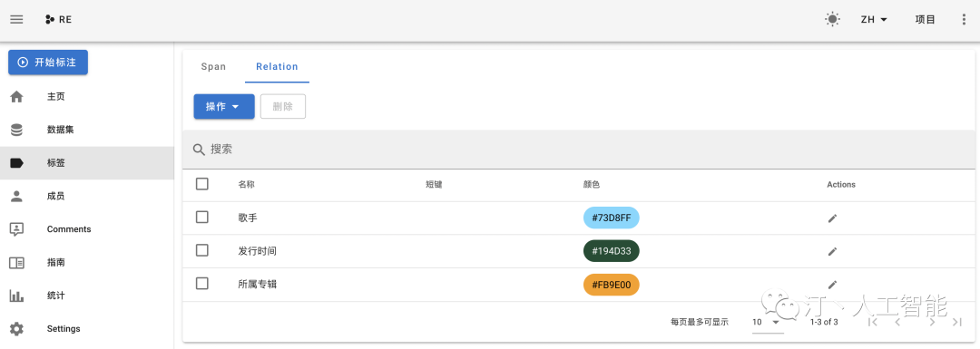This screenshot has height=349, width=980.
Task: Open the 成员 sidebar item
Action: pos(87,196)
